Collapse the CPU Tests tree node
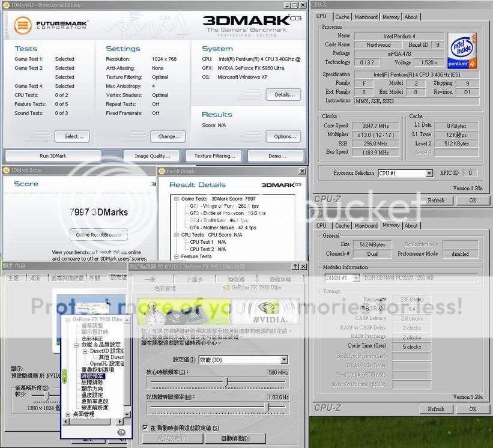The width and height of the screenshot is (493, 448). (177, 235)
